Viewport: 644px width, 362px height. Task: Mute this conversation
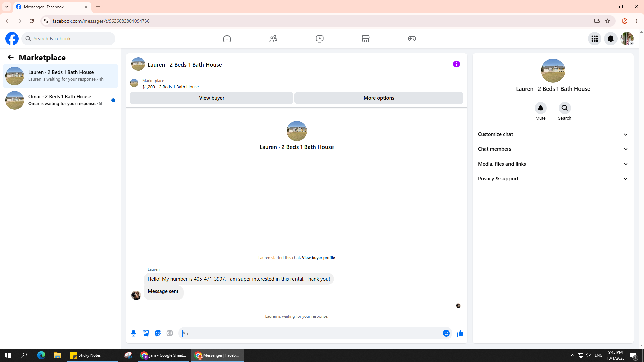point(540,108)
